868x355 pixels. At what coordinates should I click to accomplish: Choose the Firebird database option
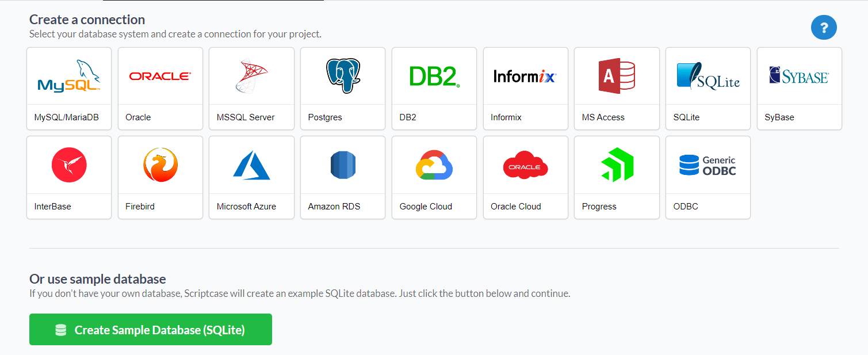point(160,177)
